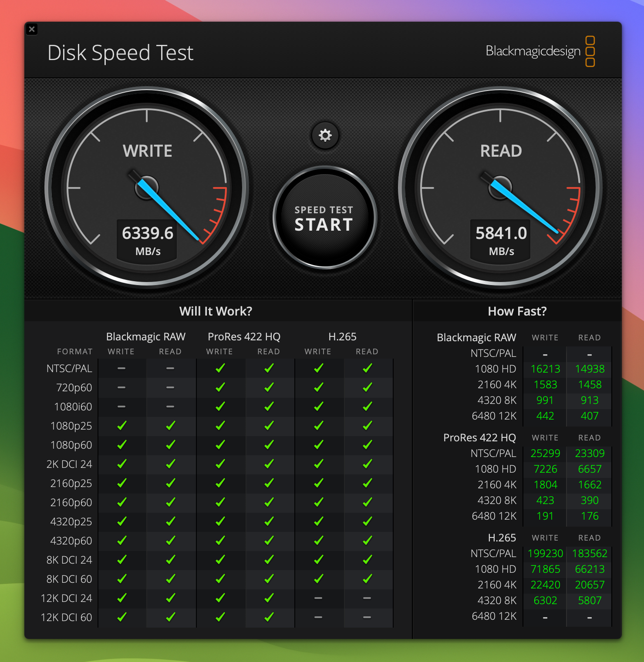Click the FORMAT column header

[x=75, y=352]
